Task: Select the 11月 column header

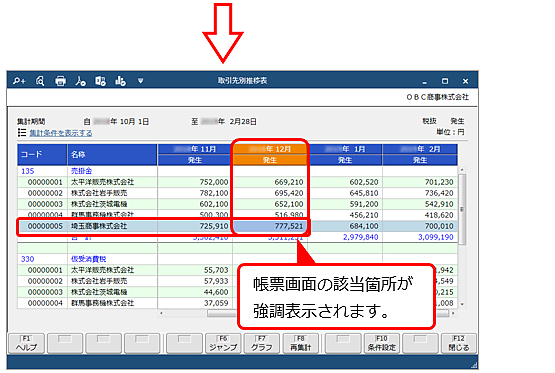Action: pyautogui.click(x=195, y=149)
